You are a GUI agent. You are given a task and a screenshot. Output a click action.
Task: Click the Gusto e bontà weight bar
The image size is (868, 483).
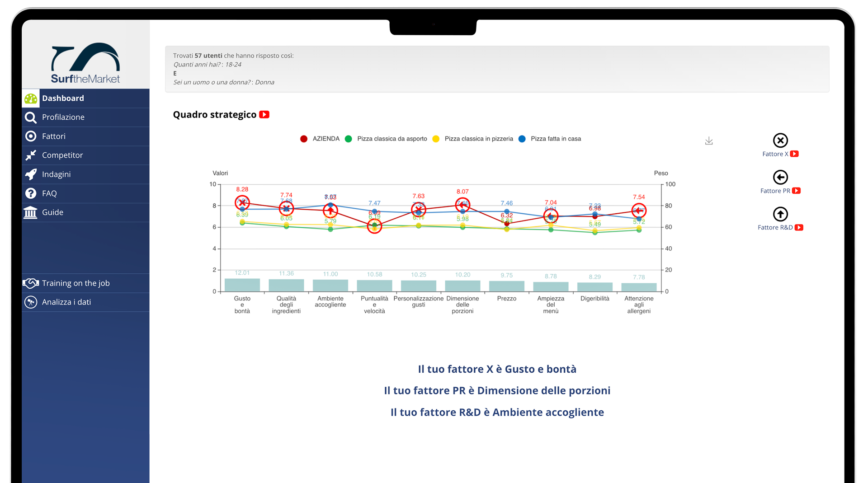[x=242, y=285]
